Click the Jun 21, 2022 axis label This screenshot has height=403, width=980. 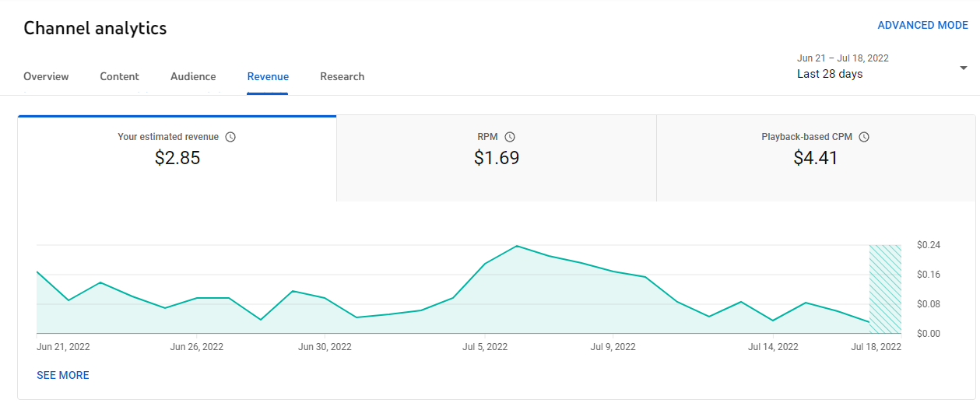[x=63, y=347]
